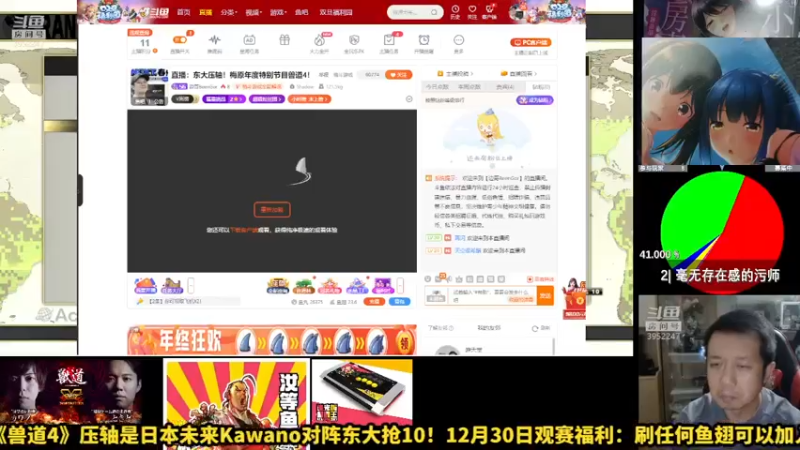Open the 直播回来 link with chevron
The height and width of the screenshot is (450, 800).
click(519, 74)
